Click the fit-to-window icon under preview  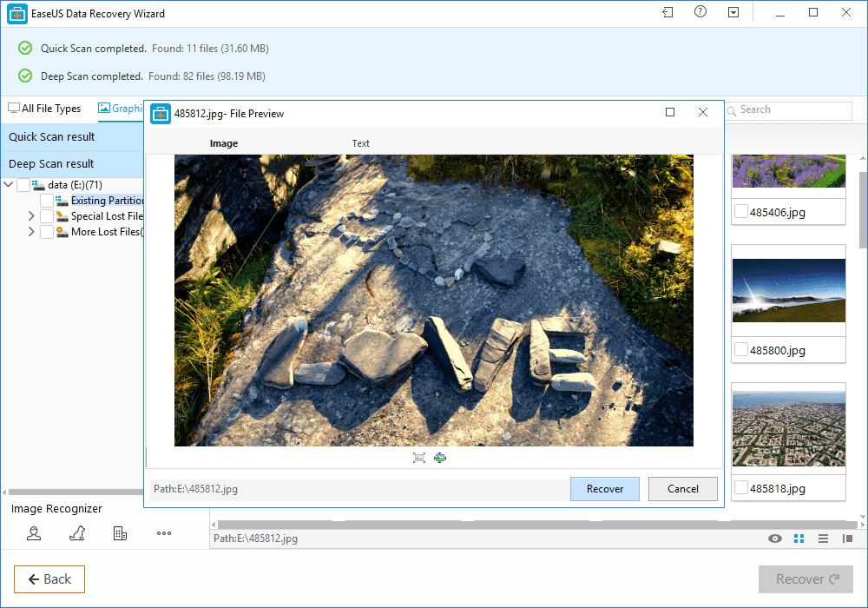(419, 458)
